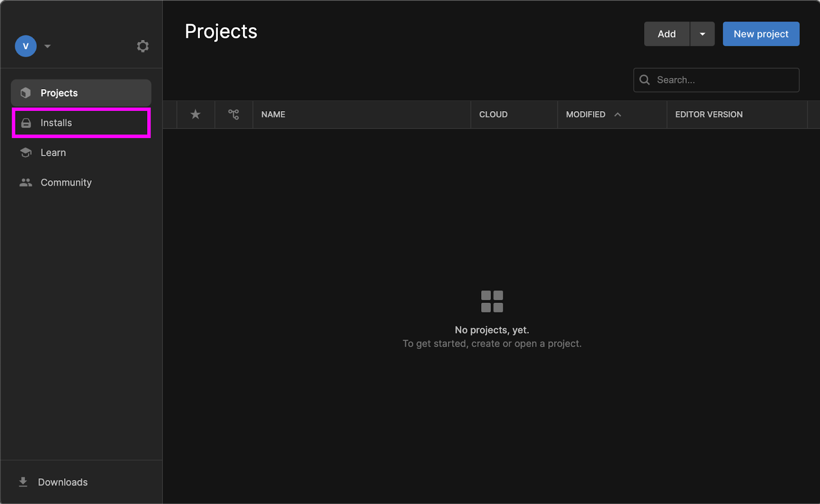
Task: Sort projects by the Name column header
Action: [x=273, y=114]
